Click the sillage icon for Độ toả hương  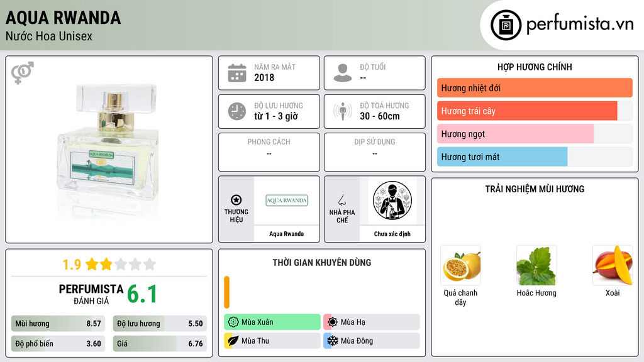(343, 111)
